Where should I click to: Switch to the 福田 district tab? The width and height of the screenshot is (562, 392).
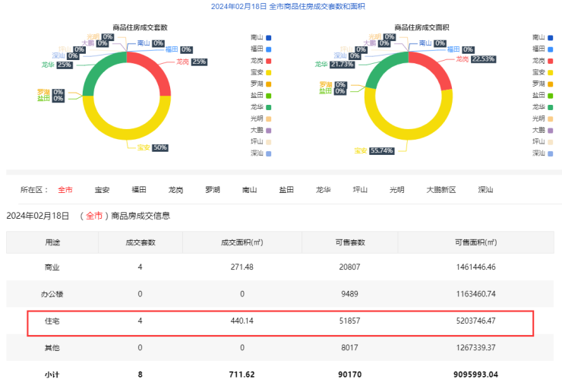point(139,190)
